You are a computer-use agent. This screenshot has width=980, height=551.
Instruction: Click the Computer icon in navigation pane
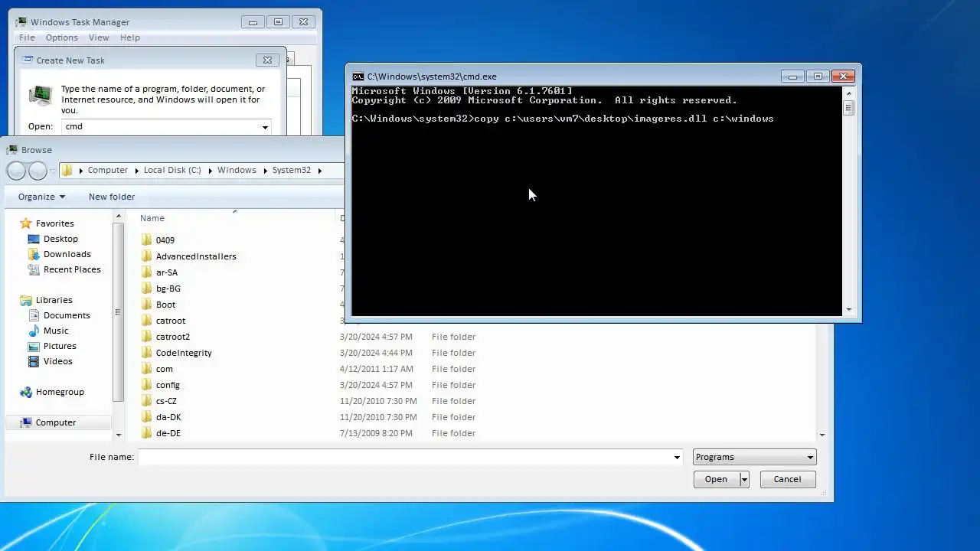pyautogui.click(x=26, y=422)
